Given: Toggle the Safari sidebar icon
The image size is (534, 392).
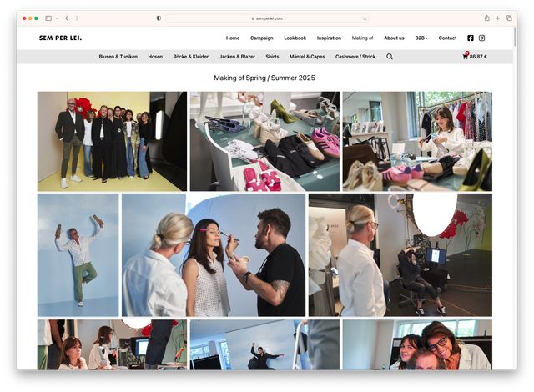Looking at the screenshot, I should (48, 18).
